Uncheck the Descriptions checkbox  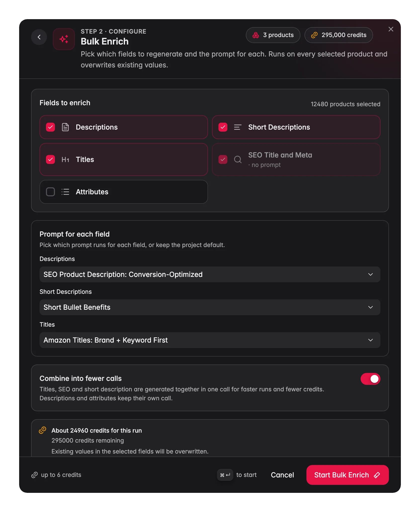tap(50, 127)
